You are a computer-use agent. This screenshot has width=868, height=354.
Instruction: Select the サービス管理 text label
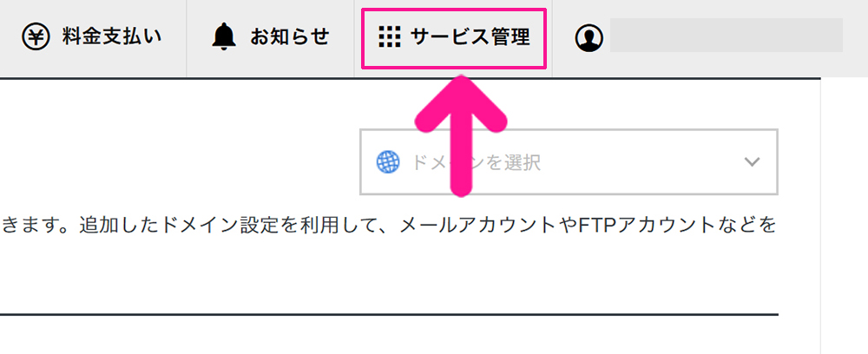click(470, 37)
